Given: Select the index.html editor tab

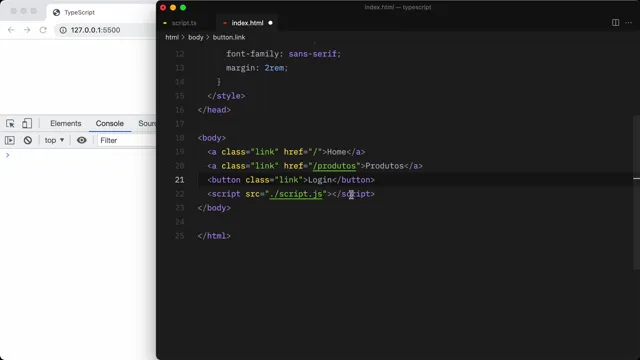Looking at the screenshot, I should [247, 23].
